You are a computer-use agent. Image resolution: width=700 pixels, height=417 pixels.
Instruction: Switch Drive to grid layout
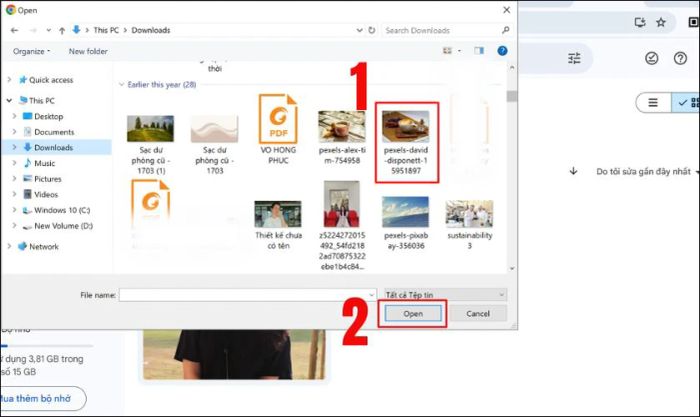(688, 103)
